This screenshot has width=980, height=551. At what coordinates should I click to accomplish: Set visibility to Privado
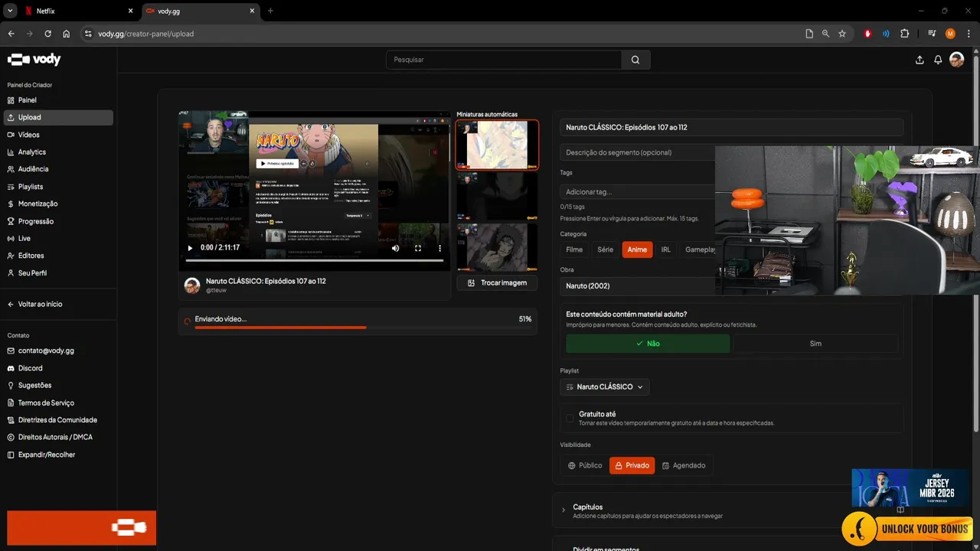pyautogui.click(x=632, y=465)
